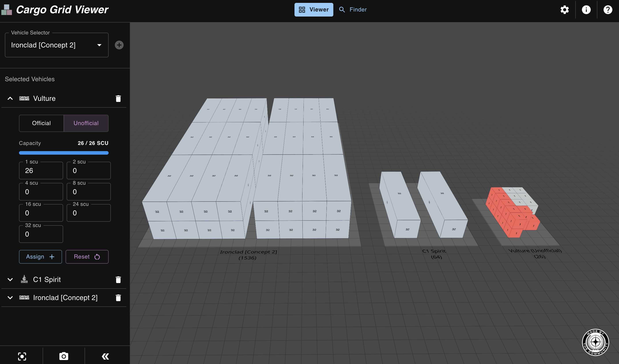Select the Unofficial grid toggle
Viewport: 619px width, 364px height.
tap(86, 123)
